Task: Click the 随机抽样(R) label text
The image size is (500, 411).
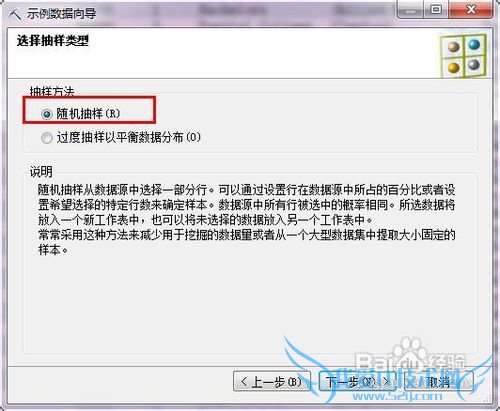Action: point(88,114)
